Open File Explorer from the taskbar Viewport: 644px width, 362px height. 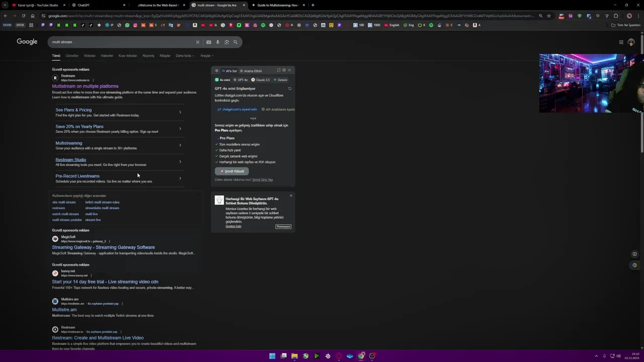click(294, 356)
